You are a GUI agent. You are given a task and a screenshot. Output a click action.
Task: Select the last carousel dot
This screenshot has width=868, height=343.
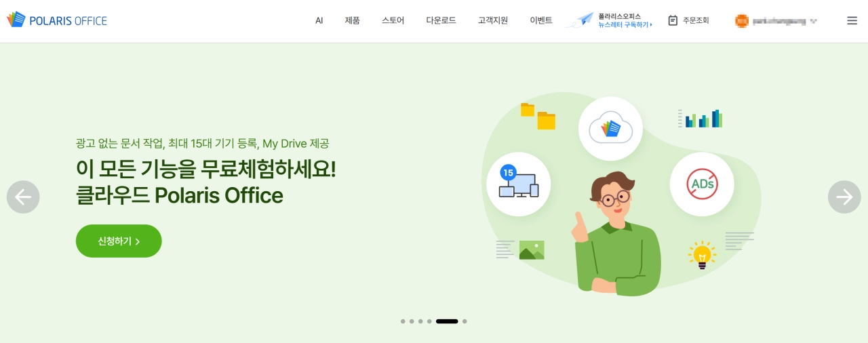[x=465, y=321]
